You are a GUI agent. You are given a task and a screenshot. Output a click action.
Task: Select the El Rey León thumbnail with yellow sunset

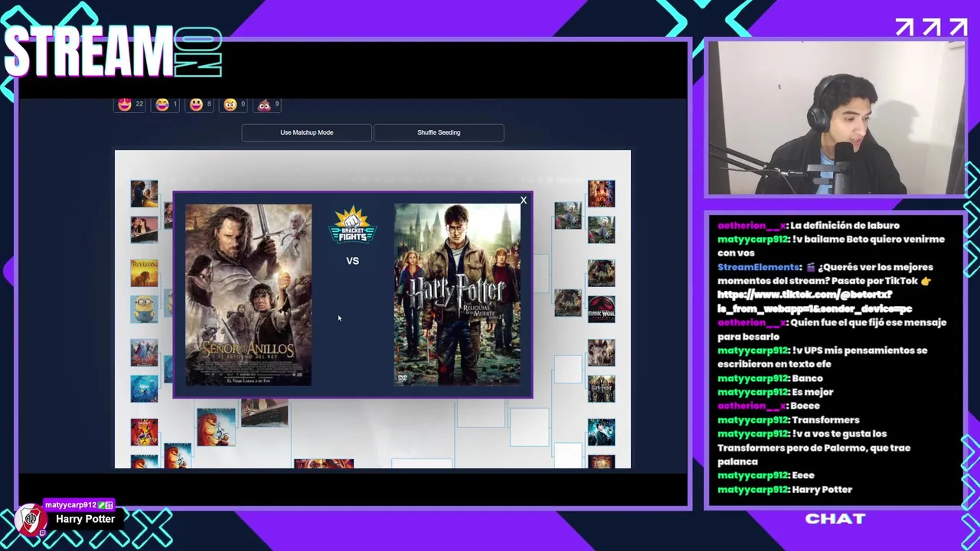coord(144,274)
